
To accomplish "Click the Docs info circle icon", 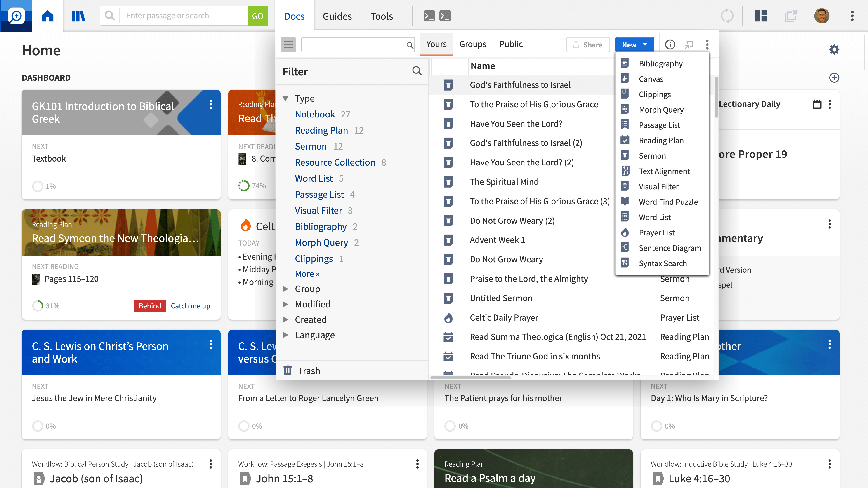I will 670,45.
